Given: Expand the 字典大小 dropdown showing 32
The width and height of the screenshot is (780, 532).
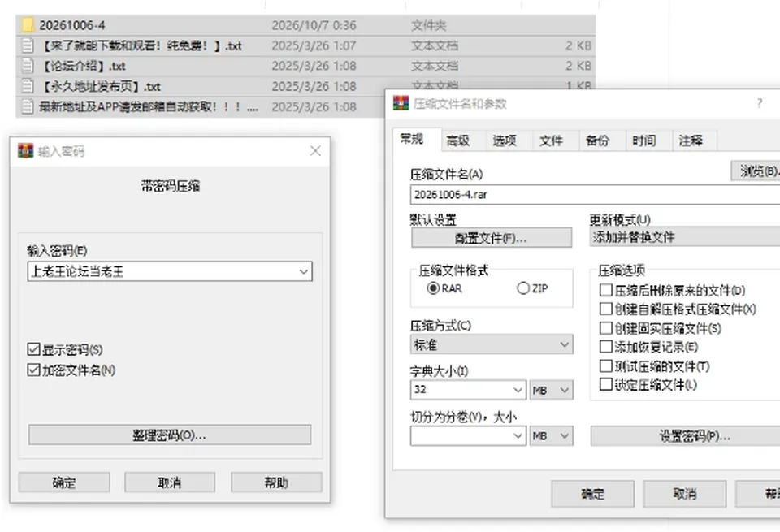Looking at the screenshot, I should pyautogui.click(x=518, y=390).
